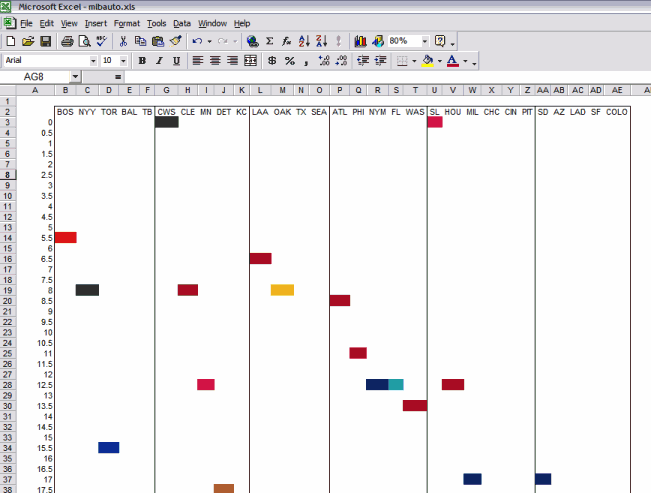Apply currency style with dollar icon
Image resolution: width=651 pixels, height=493 pixels.
click(272, 61)
